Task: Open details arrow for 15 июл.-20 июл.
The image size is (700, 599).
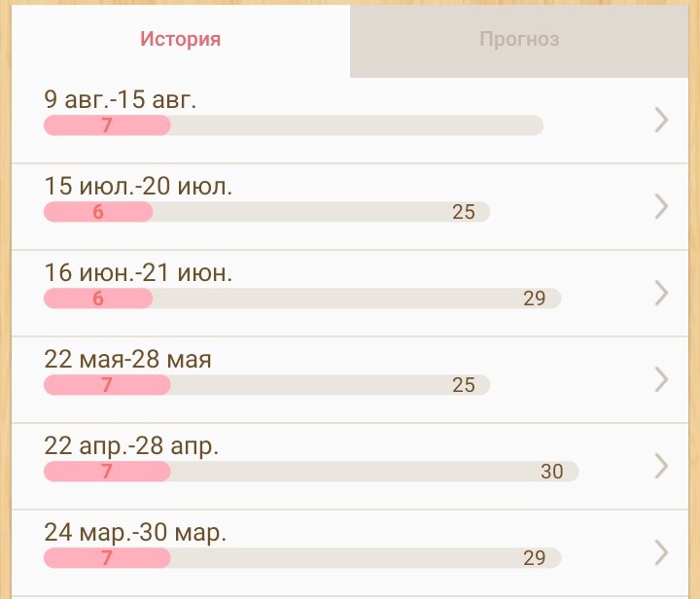Action: coord(662,206)
